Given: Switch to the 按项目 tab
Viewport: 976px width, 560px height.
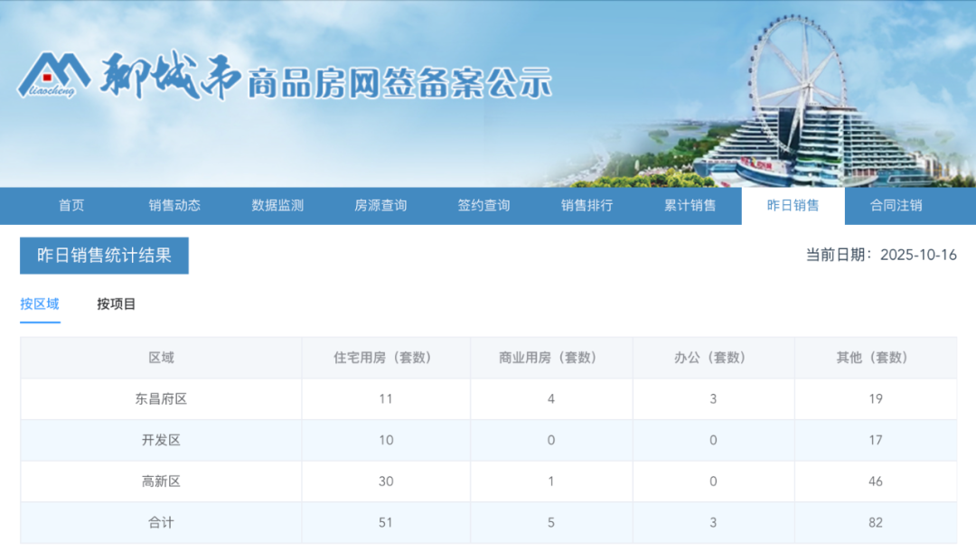Looking at the screenshot, I should point(116,303).
